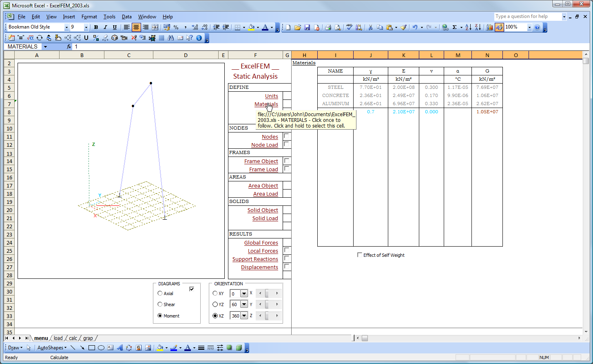
Task: Click the Copy icon
Action: [380, 27]
